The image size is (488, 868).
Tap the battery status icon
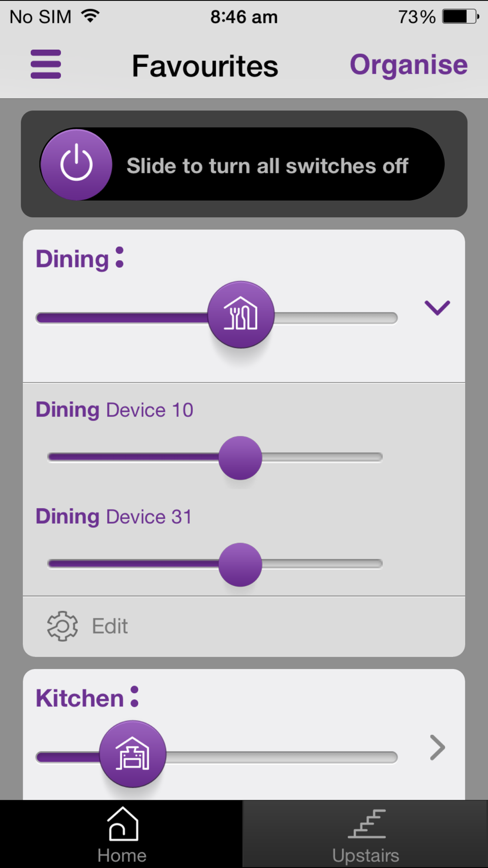click(460, 17)
